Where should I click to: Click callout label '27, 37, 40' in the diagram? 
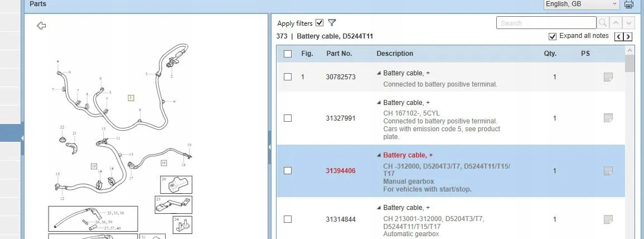tap(112, 228)
